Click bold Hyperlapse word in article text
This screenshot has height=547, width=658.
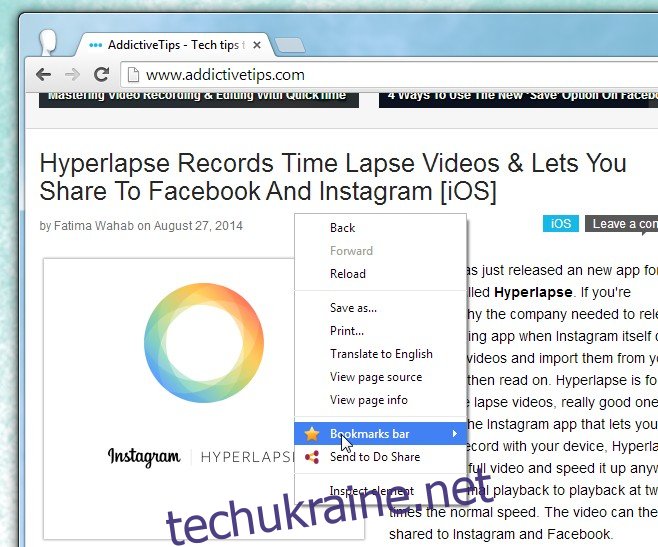click(x=533, y=292)
